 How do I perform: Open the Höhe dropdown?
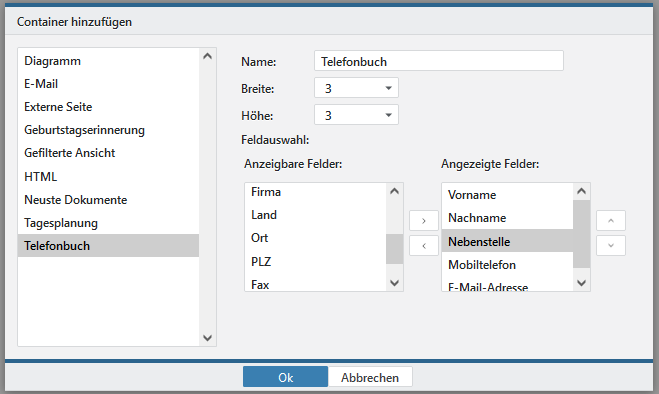coord(356,115)
